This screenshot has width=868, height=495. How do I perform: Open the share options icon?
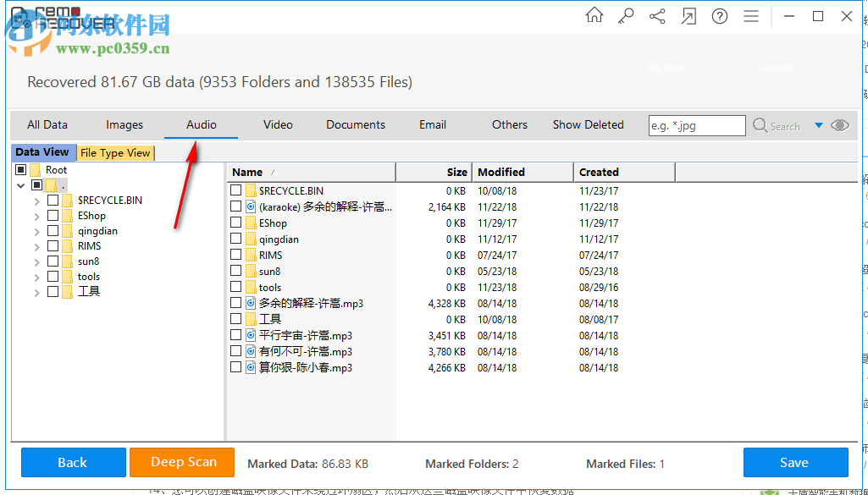(657, 14)
